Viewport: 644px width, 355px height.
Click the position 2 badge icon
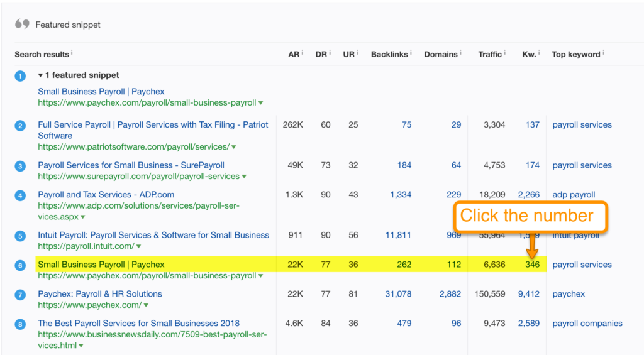pos(20,126)
